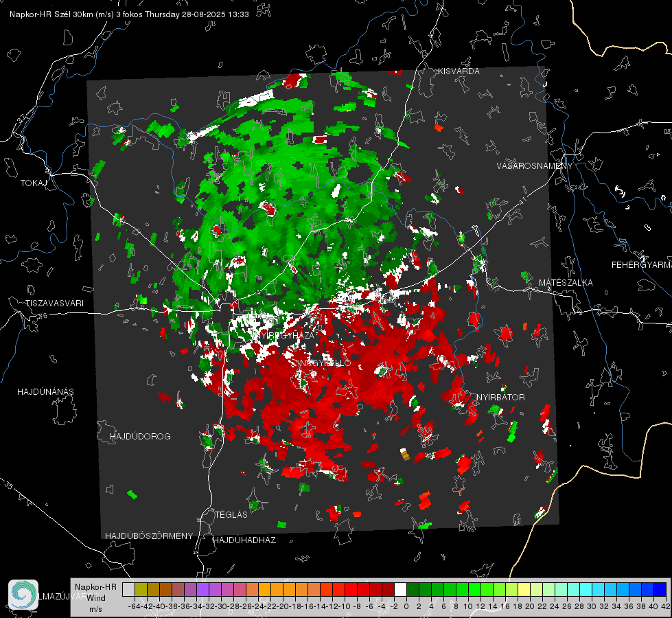The height and width of the screenshot is (618, 672).
Task: Click the NAGYKALLO town label
Action: [325, 363]
